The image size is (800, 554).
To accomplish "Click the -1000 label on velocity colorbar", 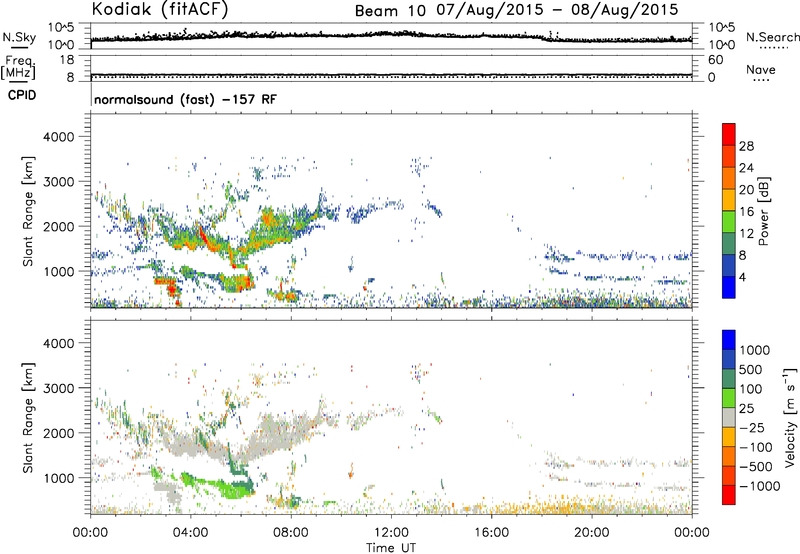I will coord(759,486).
